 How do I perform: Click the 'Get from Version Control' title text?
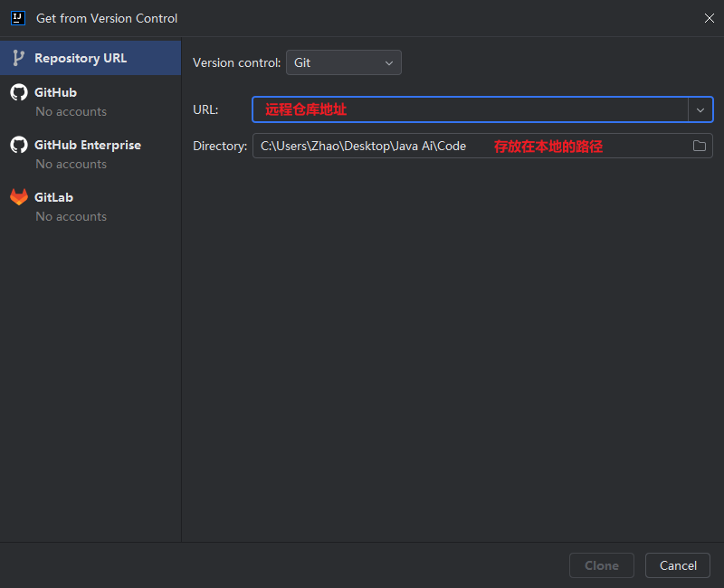point(107,18)
